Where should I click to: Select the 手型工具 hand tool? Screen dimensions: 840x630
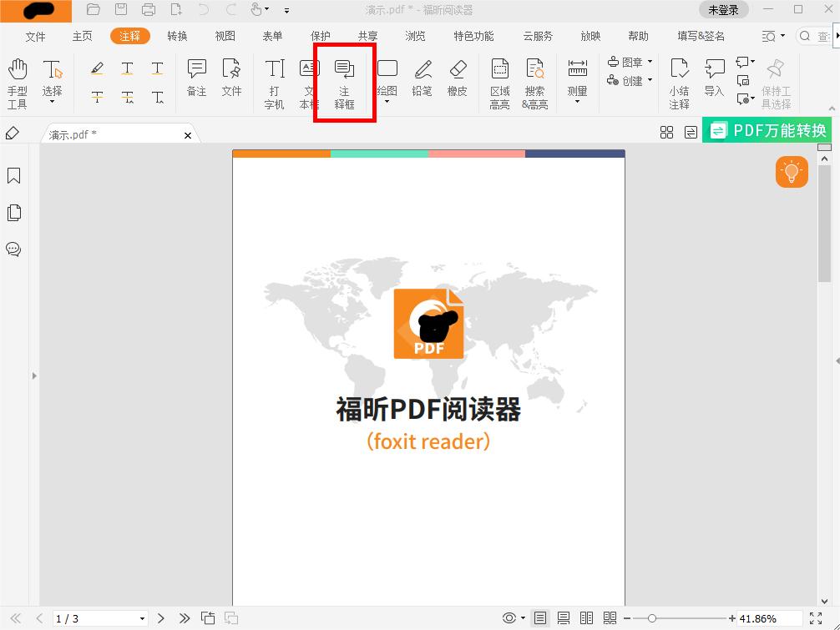tap(17, 80)
